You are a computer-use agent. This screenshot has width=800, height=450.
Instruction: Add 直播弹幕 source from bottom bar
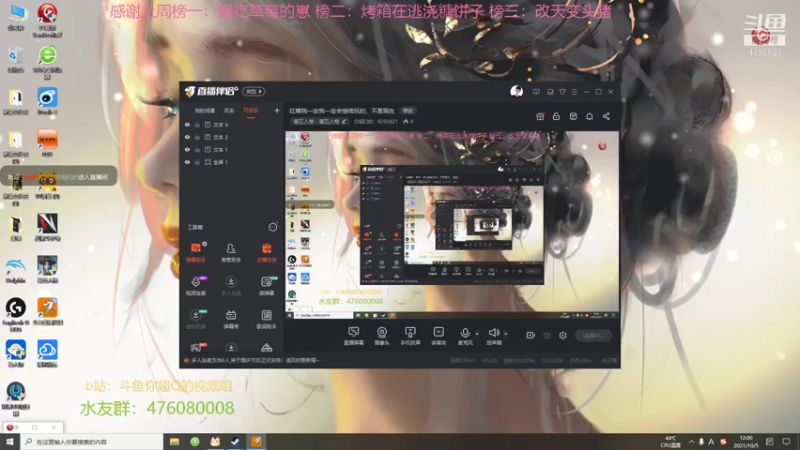353,336
